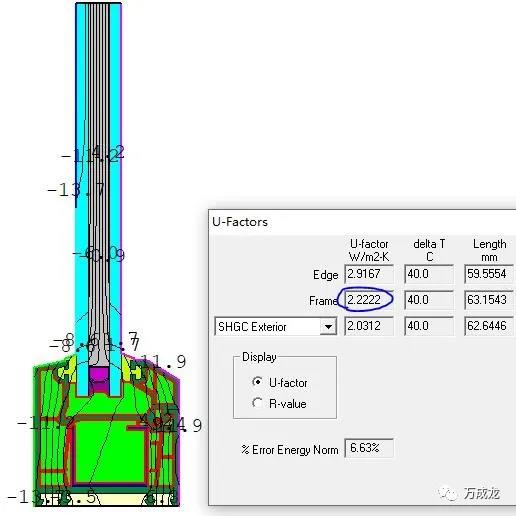Click the Edge delta T field
This screenshot has height=516, width=516.
429,274
